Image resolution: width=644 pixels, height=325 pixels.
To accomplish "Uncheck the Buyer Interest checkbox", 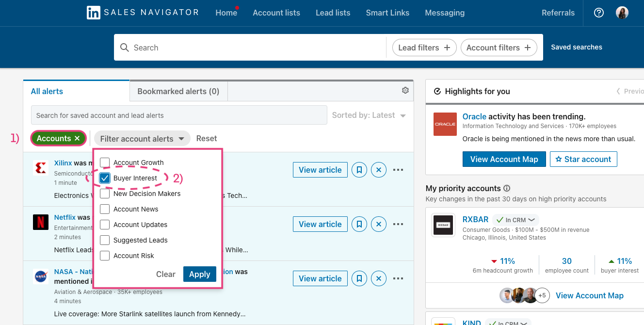I will [105, 178].
